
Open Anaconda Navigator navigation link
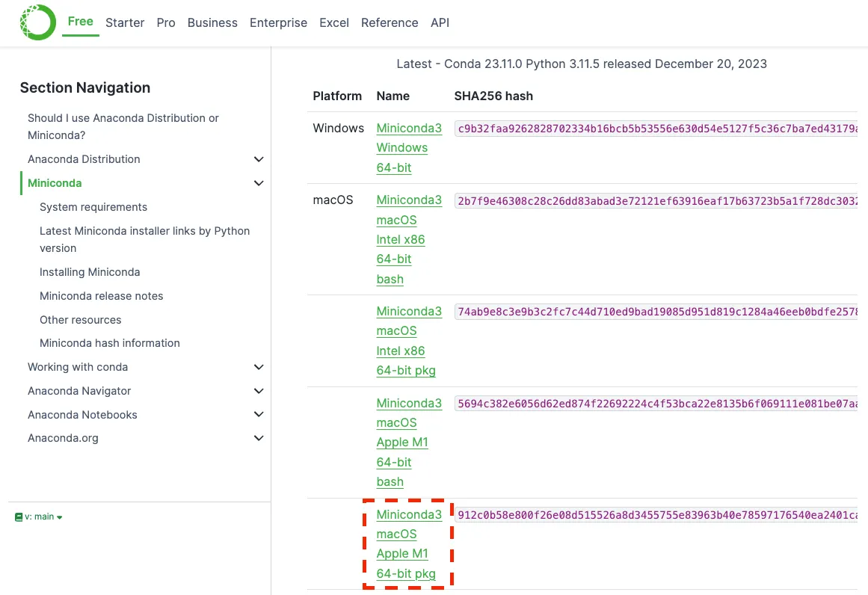click(79, 391)
